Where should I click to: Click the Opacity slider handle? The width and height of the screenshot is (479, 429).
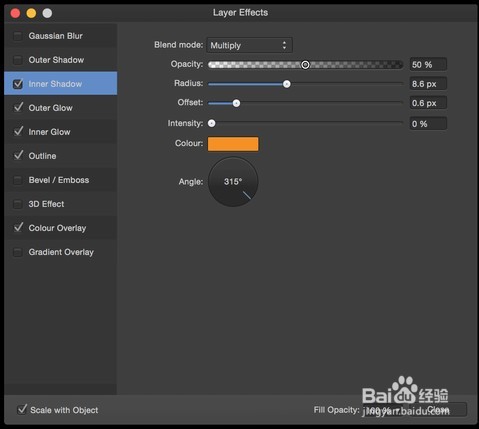[x=305, y=65]
